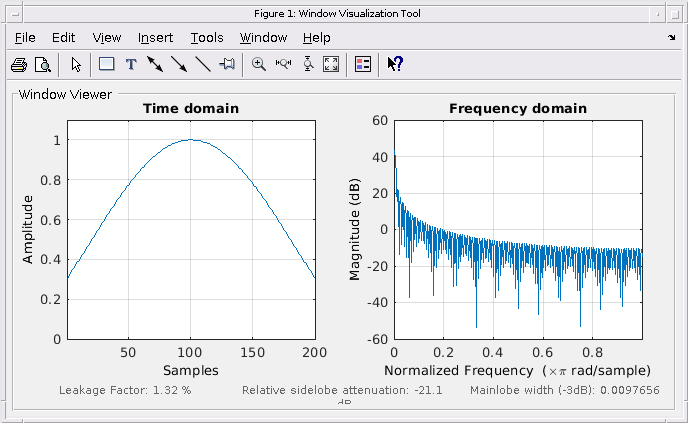Open the Insert menu
This screenshot has height=423, width=688.
(x=155, y=38)
